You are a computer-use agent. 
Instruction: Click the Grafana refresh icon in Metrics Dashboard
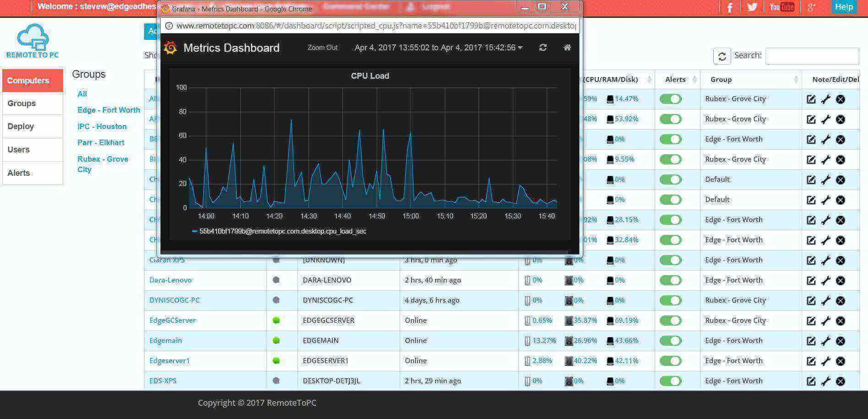pos(543,48)
